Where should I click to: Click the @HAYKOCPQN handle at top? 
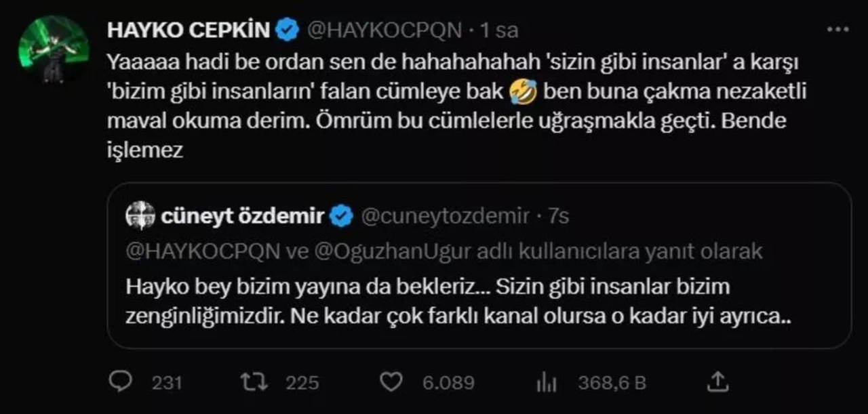384,30
